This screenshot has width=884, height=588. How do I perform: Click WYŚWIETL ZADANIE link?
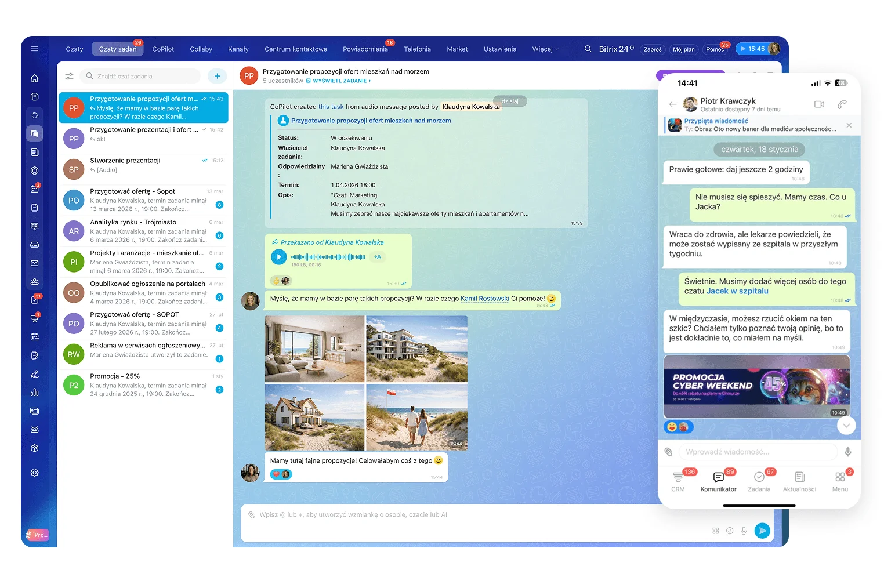point(339,81)
